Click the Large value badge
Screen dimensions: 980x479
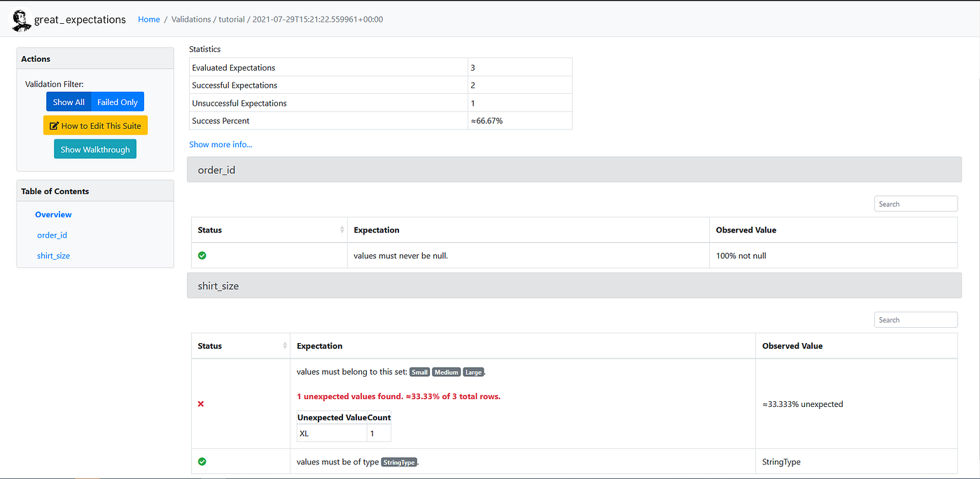point(473,372)
